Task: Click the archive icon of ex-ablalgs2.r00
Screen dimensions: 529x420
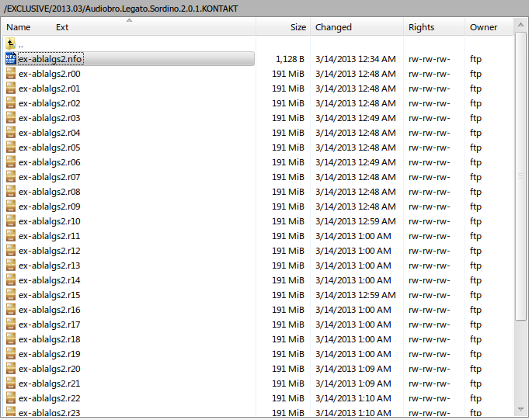Action: point(10,74)
